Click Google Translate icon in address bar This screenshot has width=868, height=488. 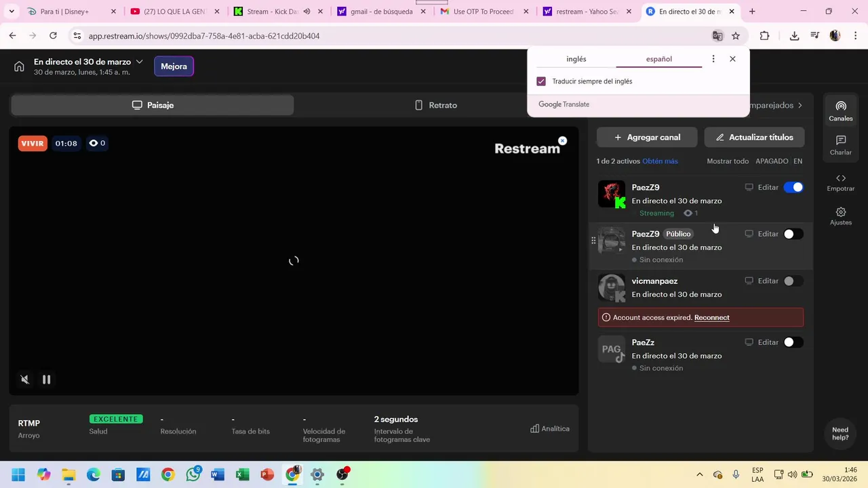pos(717,36)
